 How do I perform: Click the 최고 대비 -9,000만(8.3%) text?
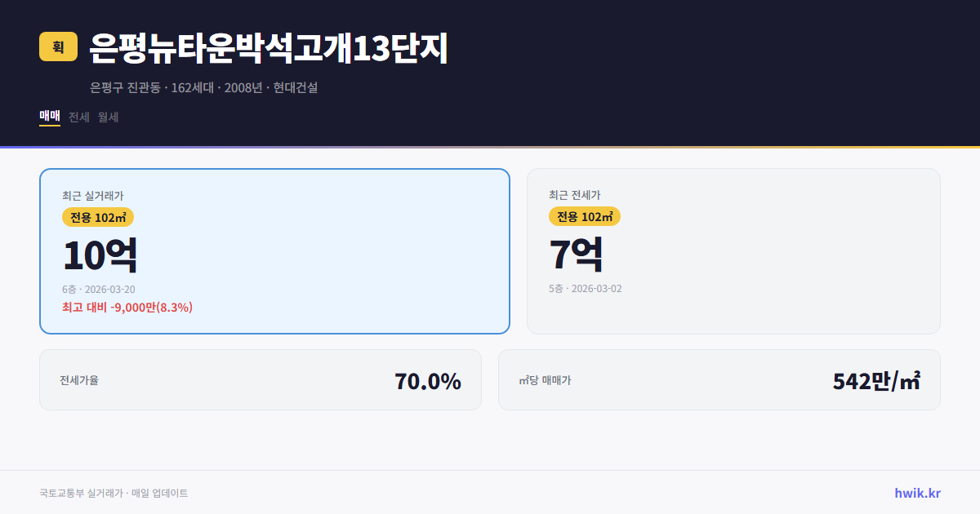[x=127, y=307]
